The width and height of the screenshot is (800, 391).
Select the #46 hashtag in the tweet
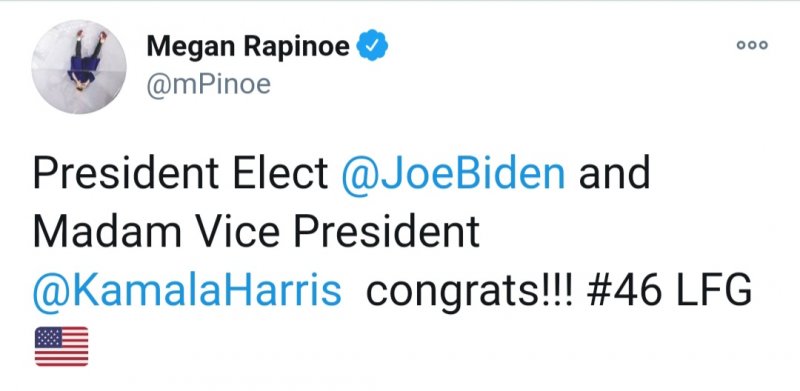[624, 290]
